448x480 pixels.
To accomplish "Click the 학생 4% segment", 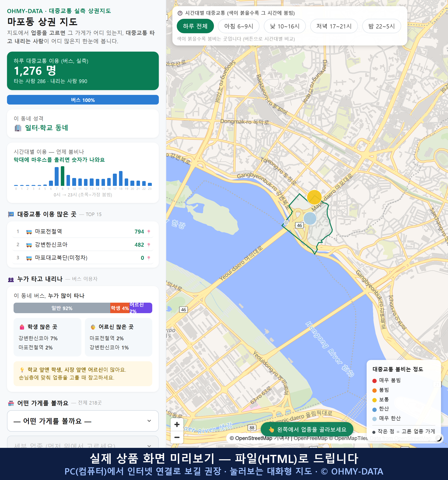I will tap(120, 308).
